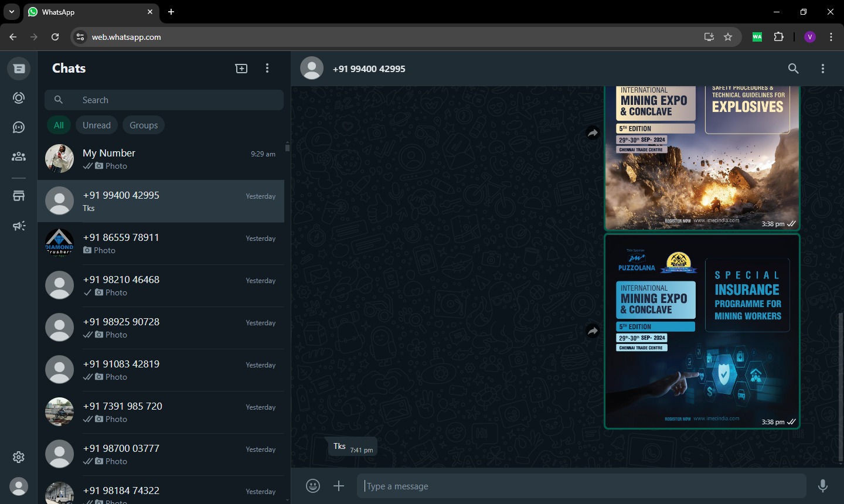Open the tab search dropdown
Image resolution: width=844 pixels, height=504 pixels.
click(x=12, y=12)
